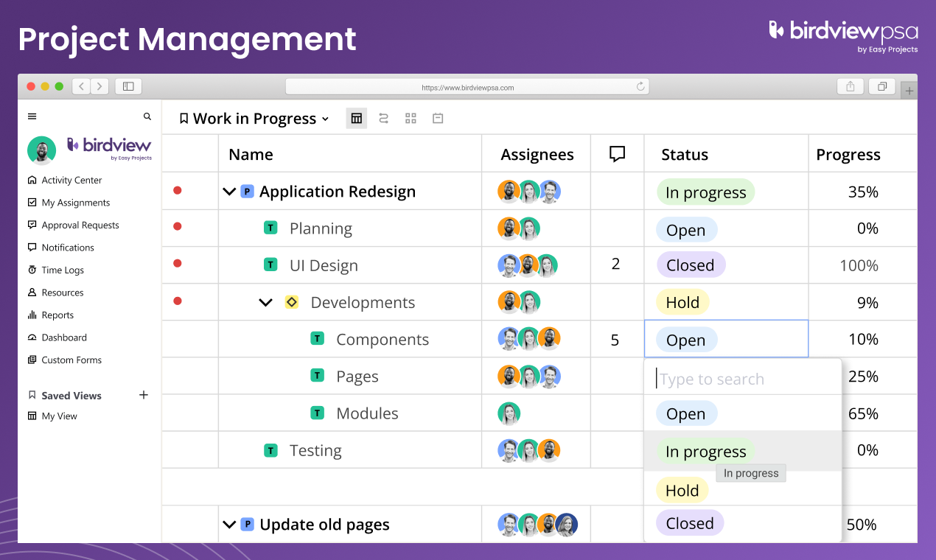
Task: Open the hamburger menu in sidebar
Action: point(32,116)
